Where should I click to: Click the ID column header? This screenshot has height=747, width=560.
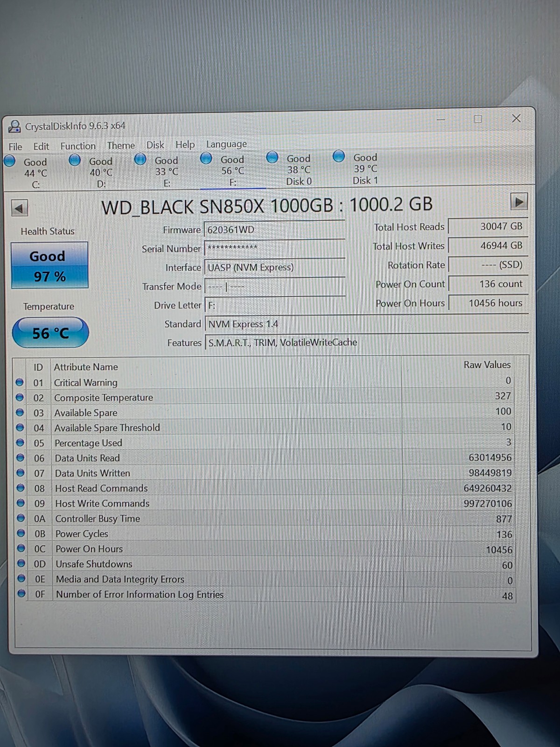click(x=38, y=367)
